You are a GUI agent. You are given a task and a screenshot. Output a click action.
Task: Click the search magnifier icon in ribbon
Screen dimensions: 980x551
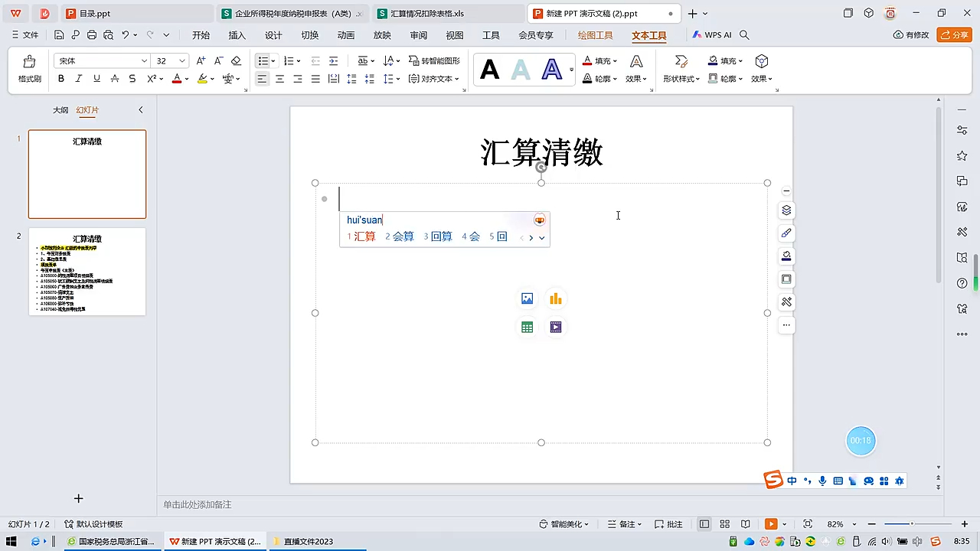(744, 35)
